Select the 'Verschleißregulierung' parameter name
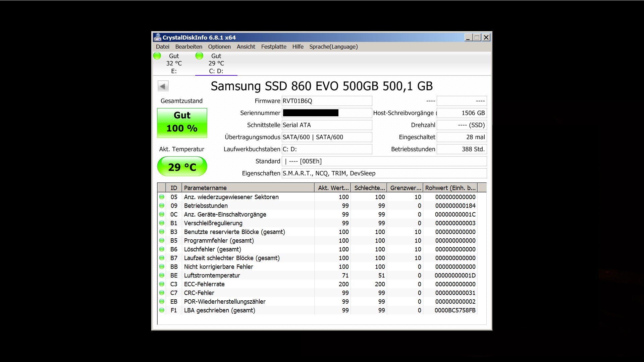 pyautogui.click(x=213, y=223)
